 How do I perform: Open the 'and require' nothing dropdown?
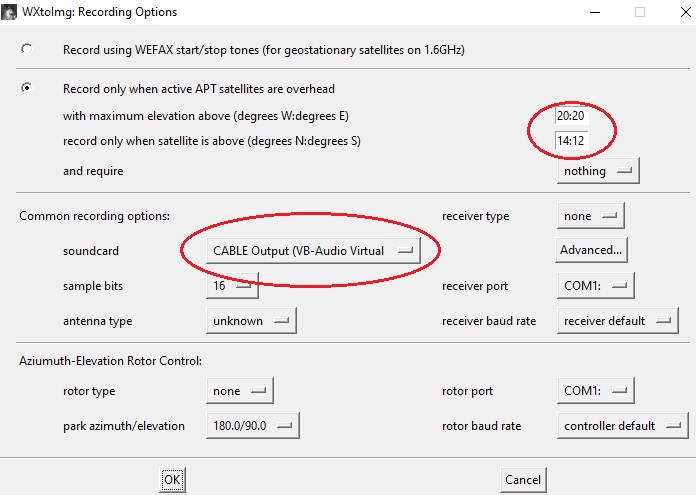(x=597, y=171)
